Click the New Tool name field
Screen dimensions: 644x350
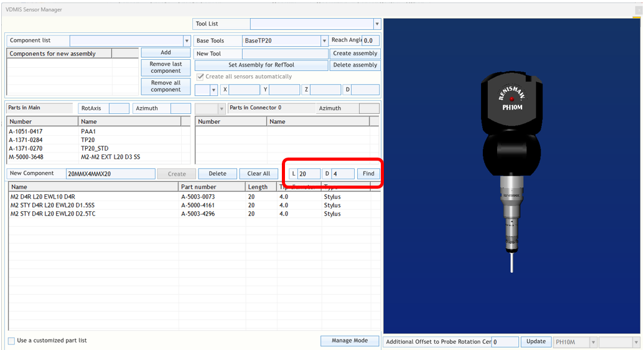tap(285, 54)
